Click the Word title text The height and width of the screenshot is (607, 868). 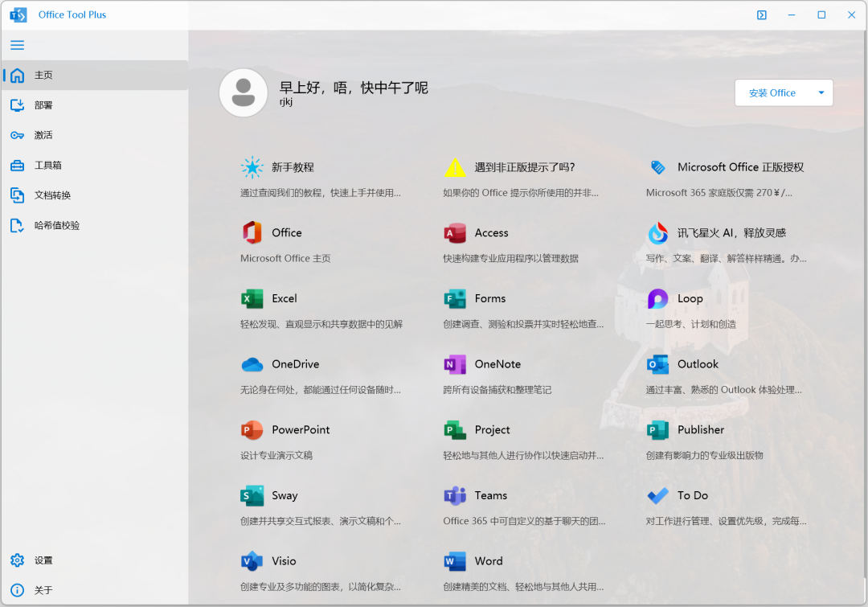click(489, 561)
